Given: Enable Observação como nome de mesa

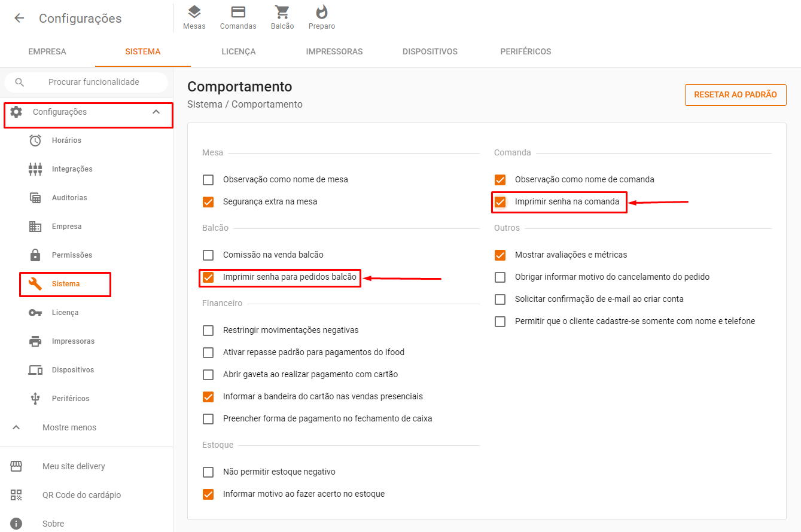Looking at the screenshot, I should pyautogui.click(x=208, y=180).
